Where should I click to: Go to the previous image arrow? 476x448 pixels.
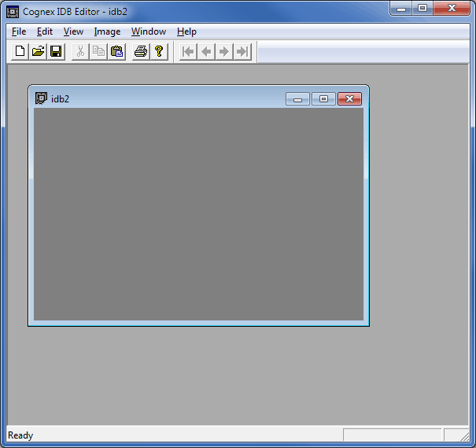(x=206, y=52)
